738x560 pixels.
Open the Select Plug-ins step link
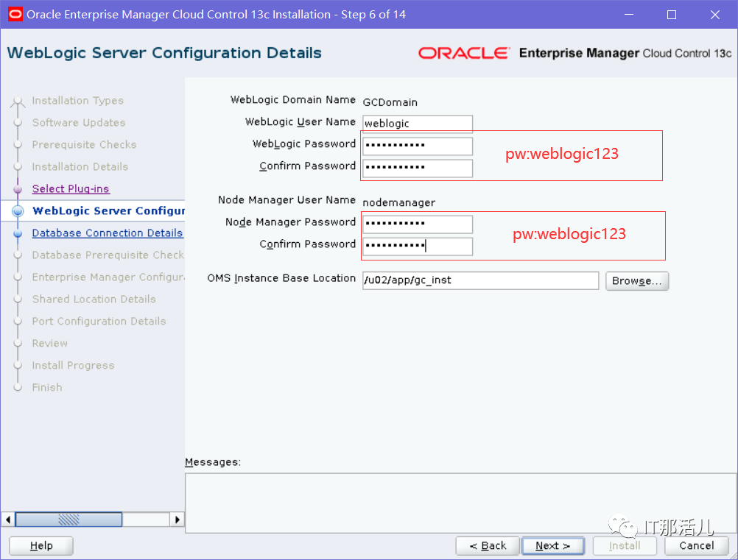[x=71, y=188]
